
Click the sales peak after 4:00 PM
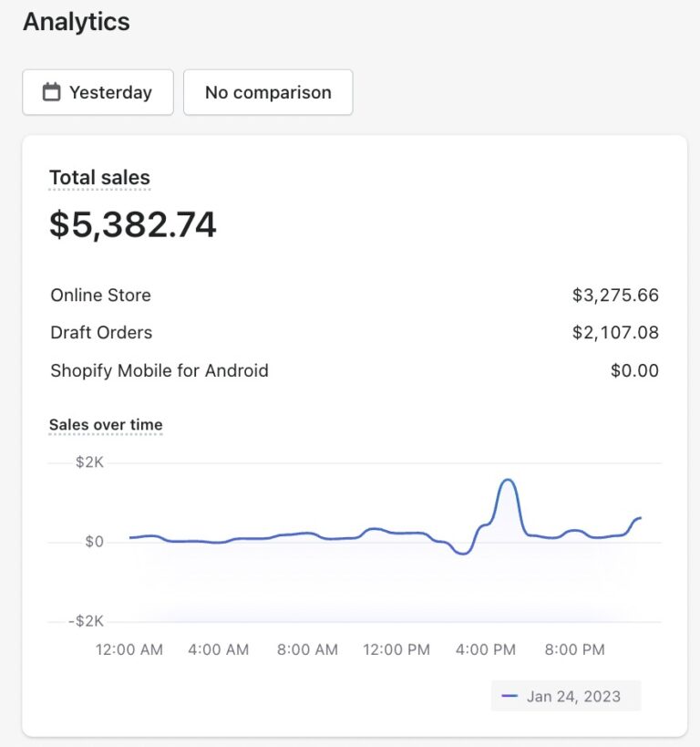click(x=508, y=480)
